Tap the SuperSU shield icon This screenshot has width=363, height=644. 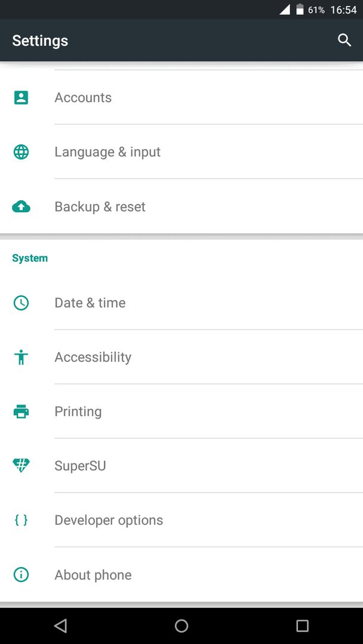(21, 466)
